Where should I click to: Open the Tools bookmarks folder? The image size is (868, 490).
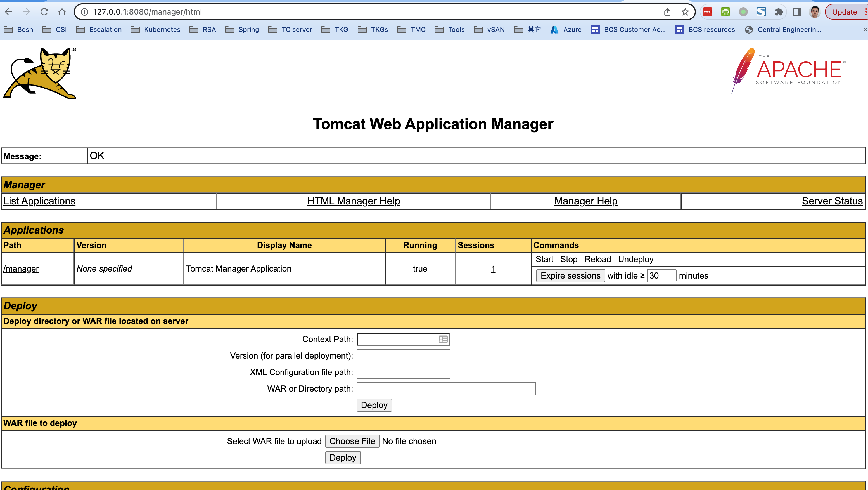click(449, 30)
